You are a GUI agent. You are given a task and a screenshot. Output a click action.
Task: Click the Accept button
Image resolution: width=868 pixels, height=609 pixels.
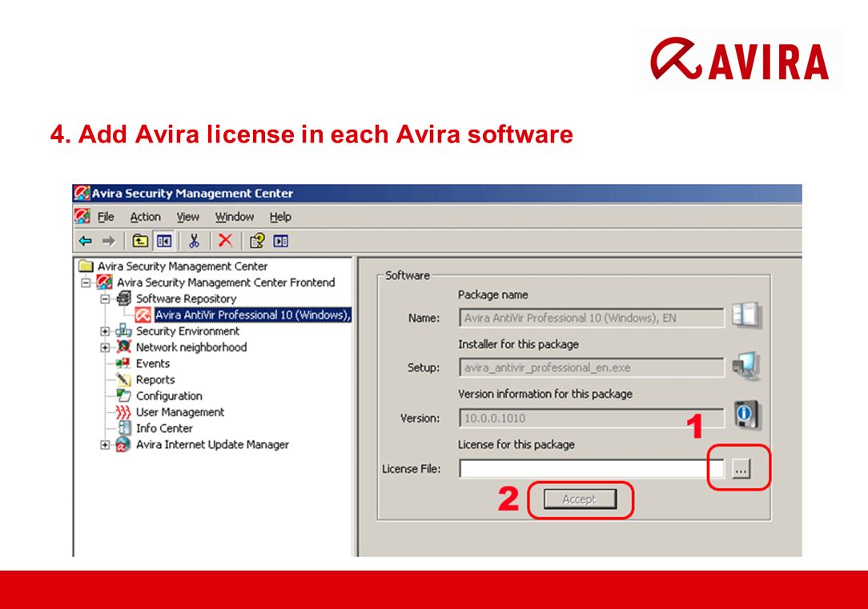pos(580,499)
